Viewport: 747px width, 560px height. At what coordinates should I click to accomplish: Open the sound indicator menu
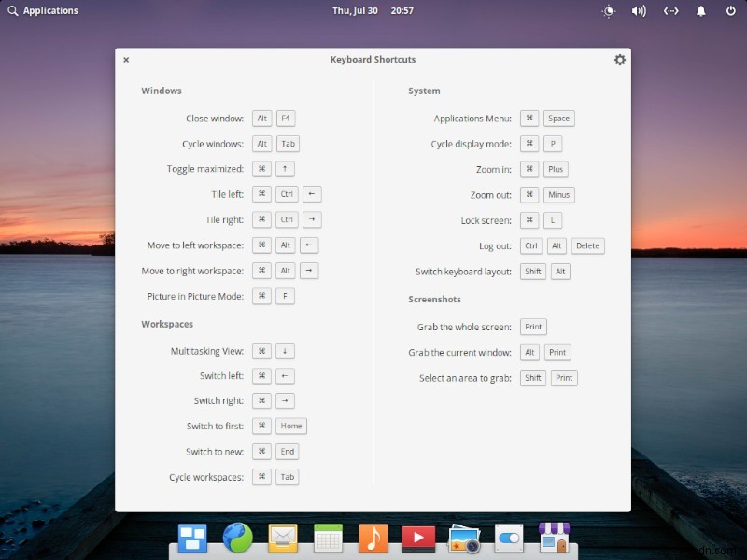tap(639, 10)
